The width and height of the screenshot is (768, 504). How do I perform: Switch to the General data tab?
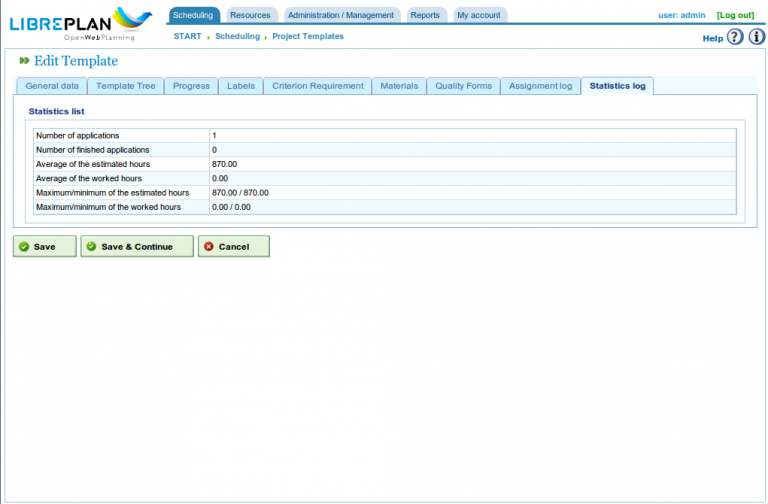52,86
